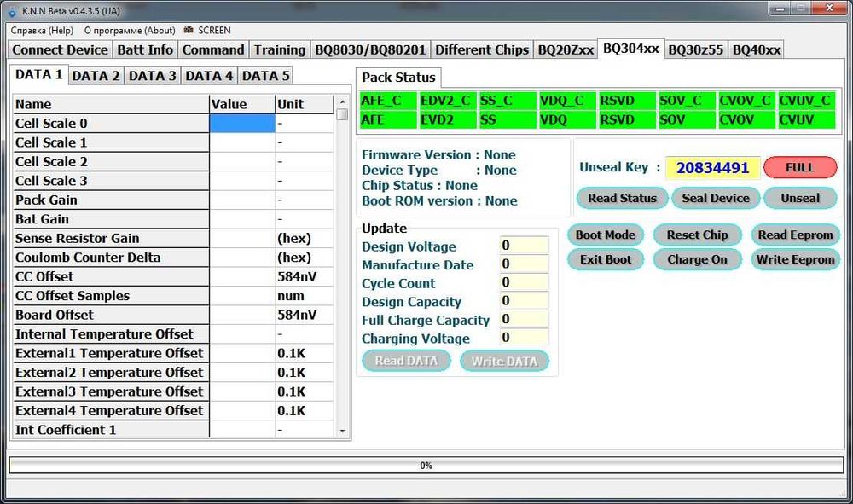The image size is (853, 504).
Task: Open the Справка (Help) menu
Action: click(x=42, y=31)
